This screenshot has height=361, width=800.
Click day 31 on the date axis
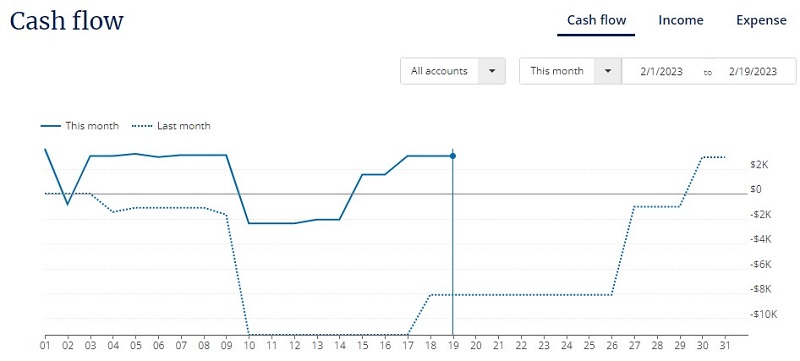725,346
